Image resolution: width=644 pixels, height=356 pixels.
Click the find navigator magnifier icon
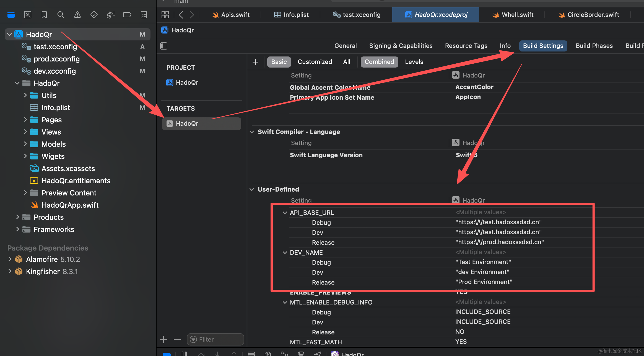[x=61, y=15]
